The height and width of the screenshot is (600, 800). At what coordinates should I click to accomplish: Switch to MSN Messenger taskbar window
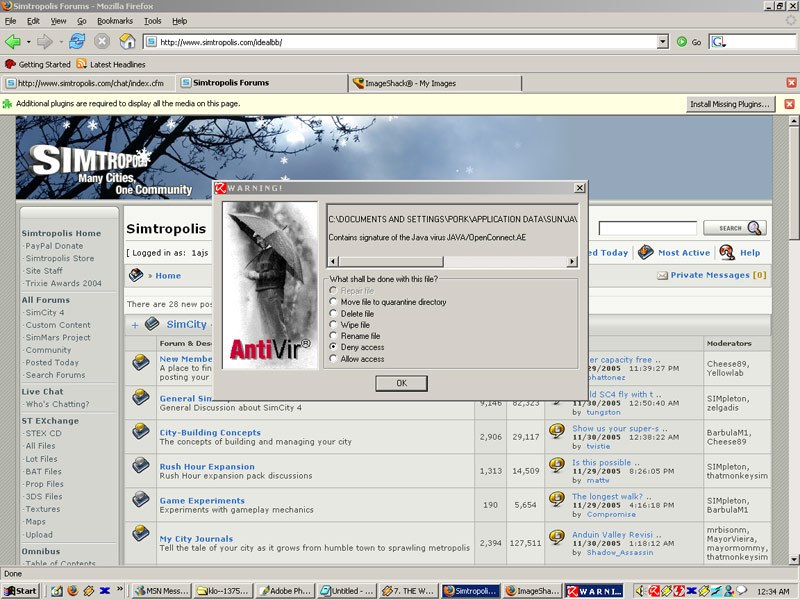(161, 591)
